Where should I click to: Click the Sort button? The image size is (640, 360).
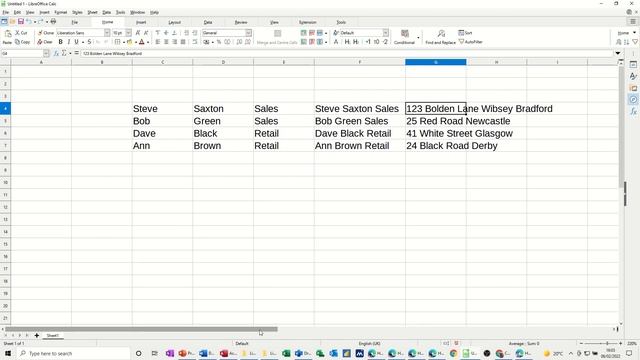click(x=465, y=33)
